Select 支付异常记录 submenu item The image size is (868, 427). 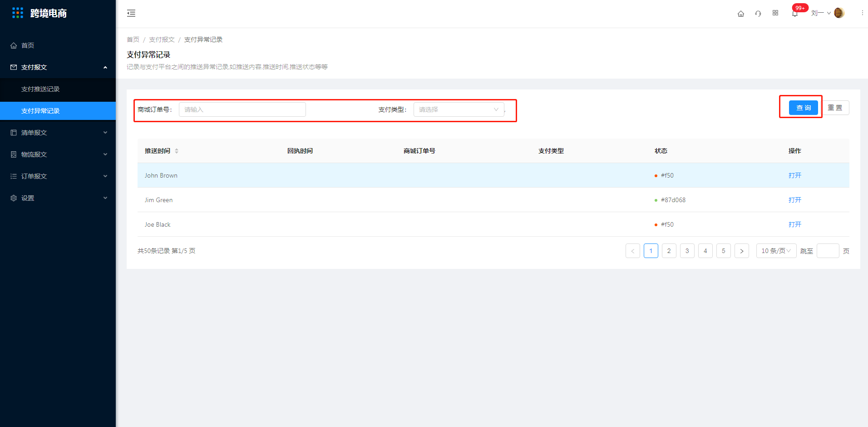(x=58, y=111)
